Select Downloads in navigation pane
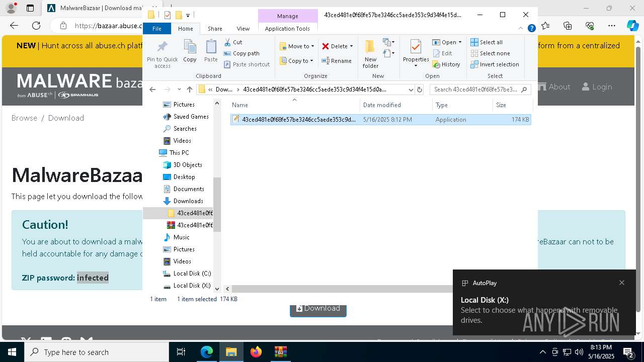 183,201
